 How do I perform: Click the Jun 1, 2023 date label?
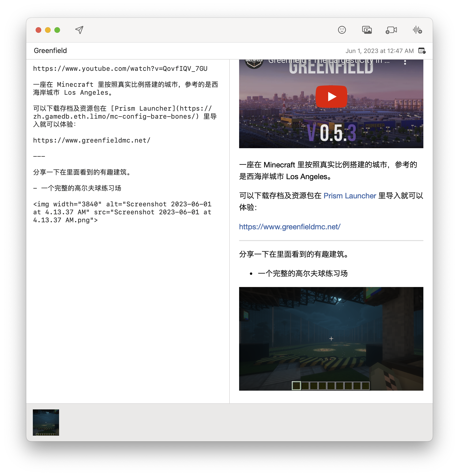(380, 51)
